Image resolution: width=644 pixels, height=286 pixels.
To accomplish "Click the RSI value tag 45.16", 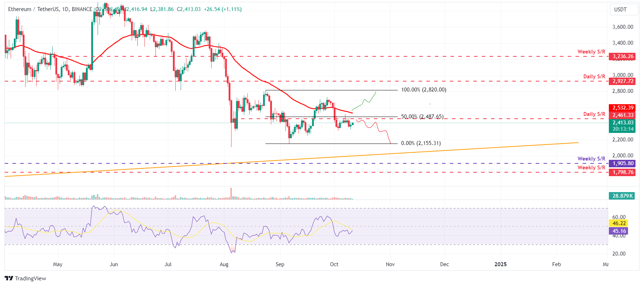I will click(619, 231).
